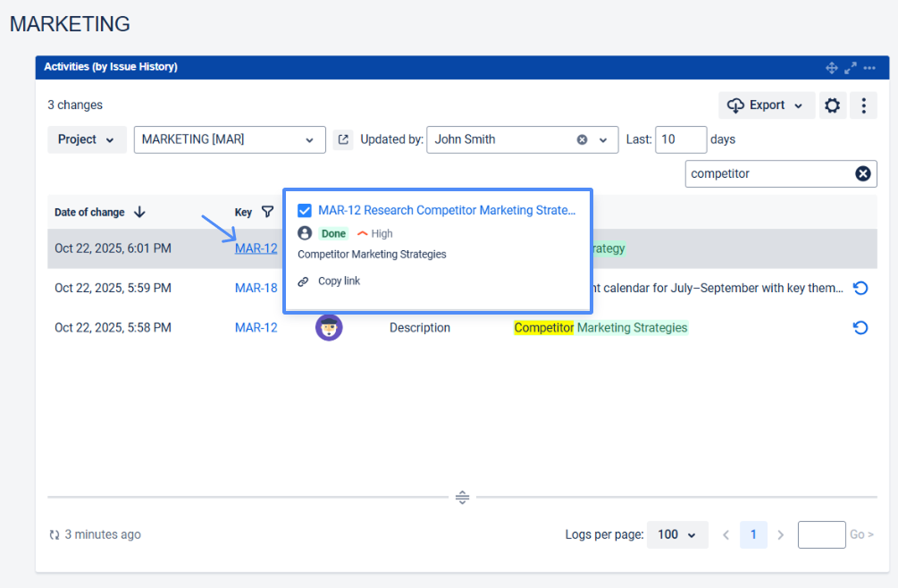The image size is (898, 588).
Task: Click refresh icon next to 3 minutes ago
Action: coord(55,535)
